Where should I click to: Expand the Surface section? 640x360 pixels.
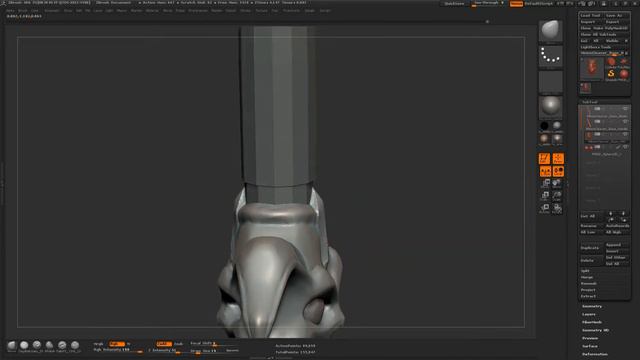(x=590, y=346)
